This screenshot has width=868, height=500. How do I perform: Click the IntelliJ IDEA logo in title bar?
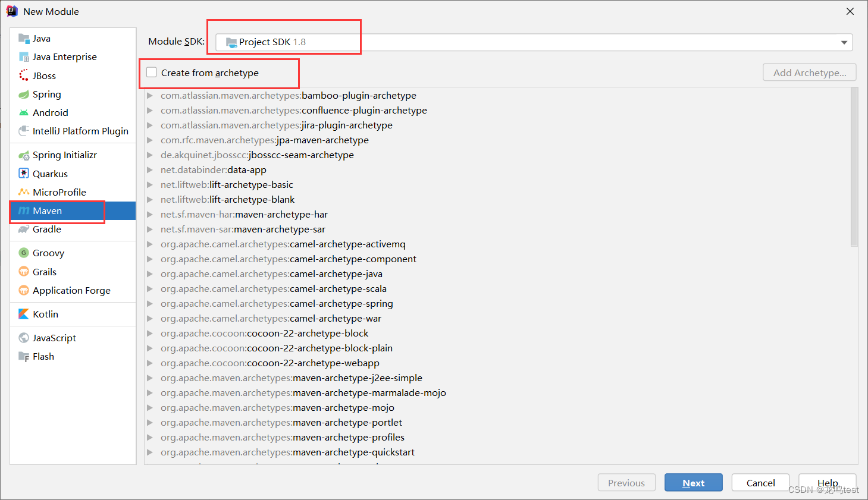pos(12,11)
